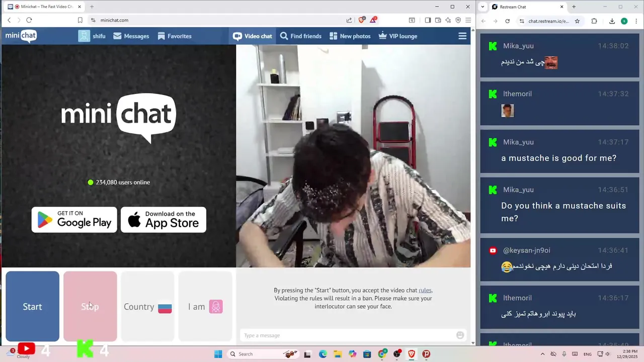Open File Explorer from taskbar
Viewport: 644px width, 362px height.
(x=338, y=354)
